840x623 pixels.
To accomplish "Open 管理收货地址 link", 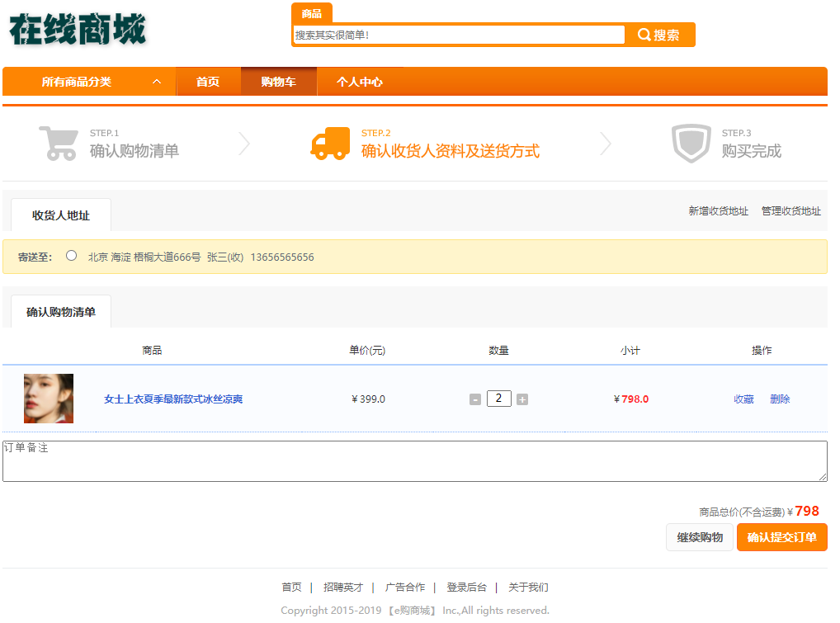I will (790, 211).
